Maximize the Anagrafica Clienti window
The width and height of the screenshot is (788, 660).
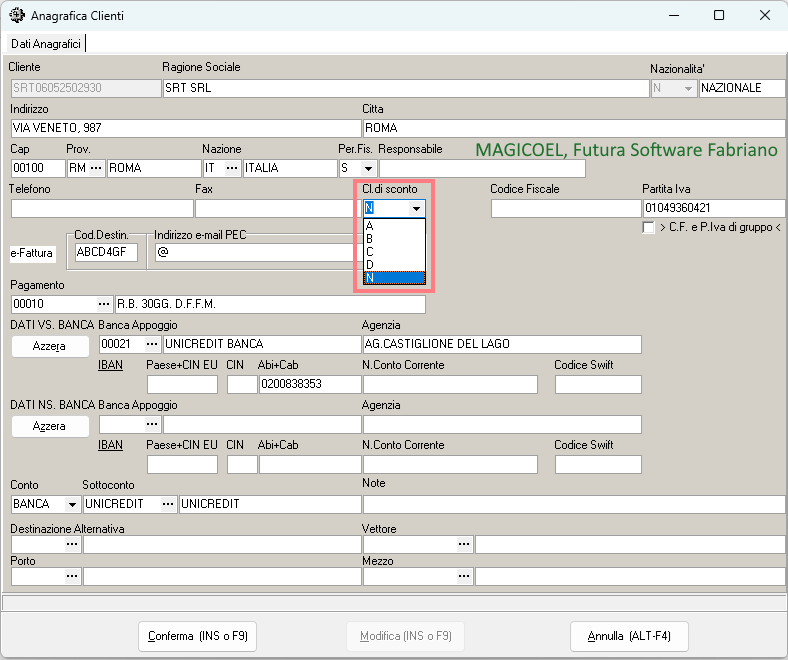719,15
